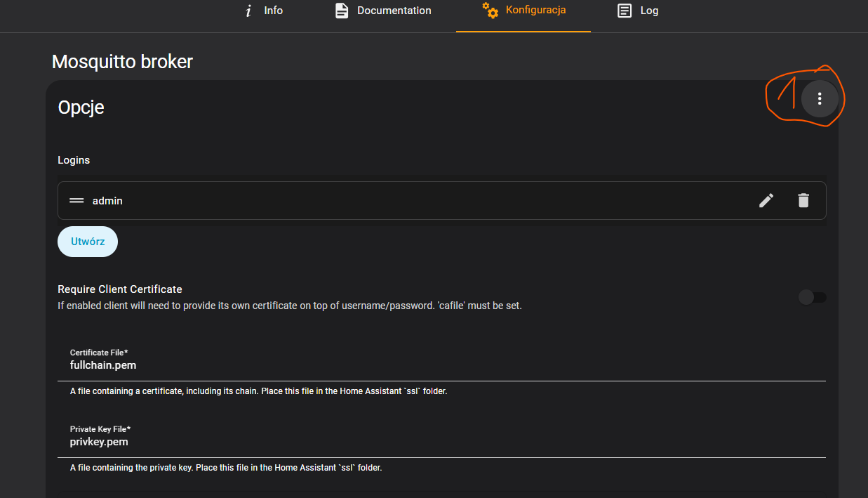Click the Log tab's list icon
This screenshot has width=868, height=498.
click(x=624, y=11)
